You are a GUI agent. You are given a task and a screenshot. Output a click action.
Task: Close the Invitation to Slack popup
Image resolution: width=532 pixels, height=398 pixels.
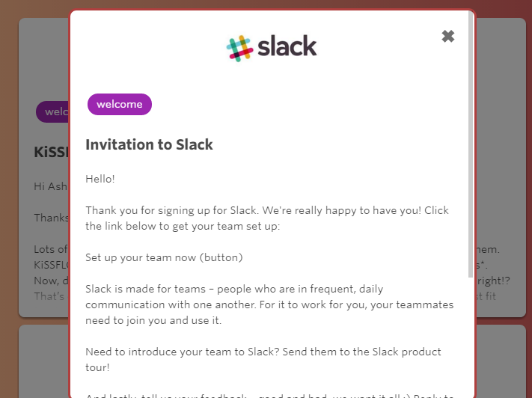[448, 36]
